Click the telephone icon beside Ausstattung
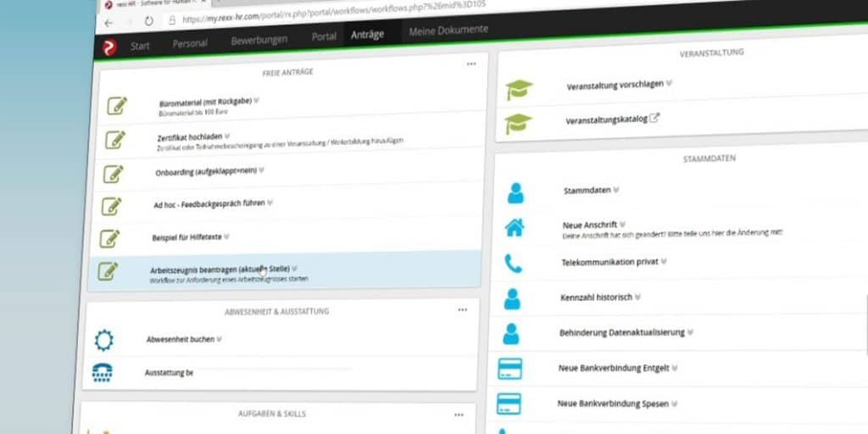This screenshot has width=868, height=434. point(103,372)
